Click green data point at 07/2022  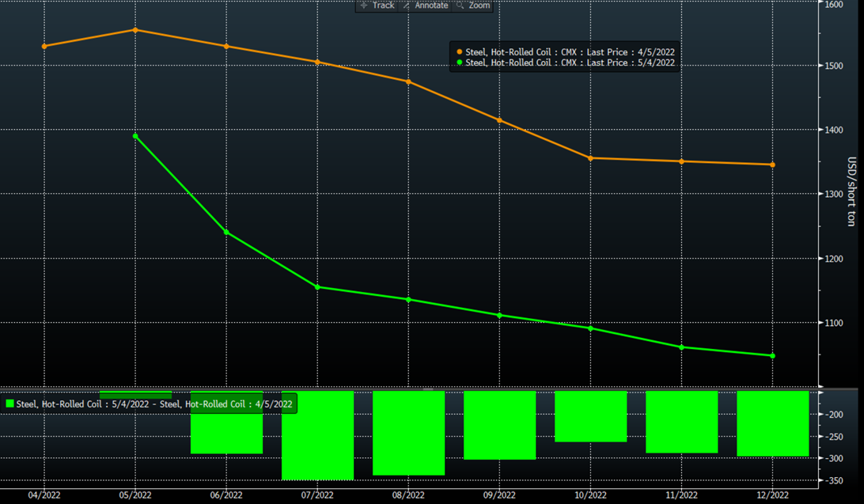317,287
